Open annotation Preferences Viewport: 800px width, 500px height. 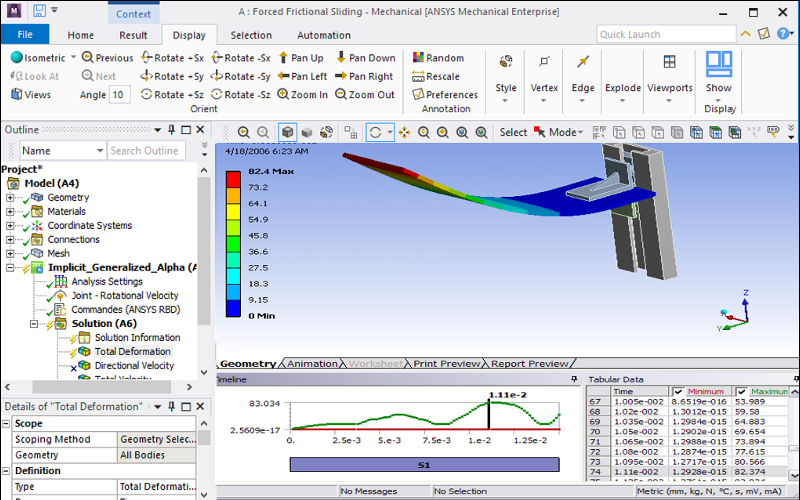click(x=445, y=94)
